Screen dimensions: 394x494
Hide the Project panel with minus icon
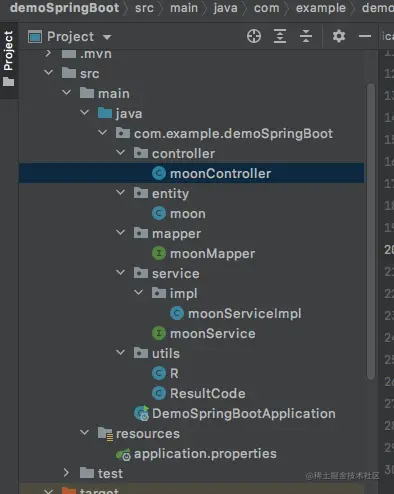pos(365,36)
